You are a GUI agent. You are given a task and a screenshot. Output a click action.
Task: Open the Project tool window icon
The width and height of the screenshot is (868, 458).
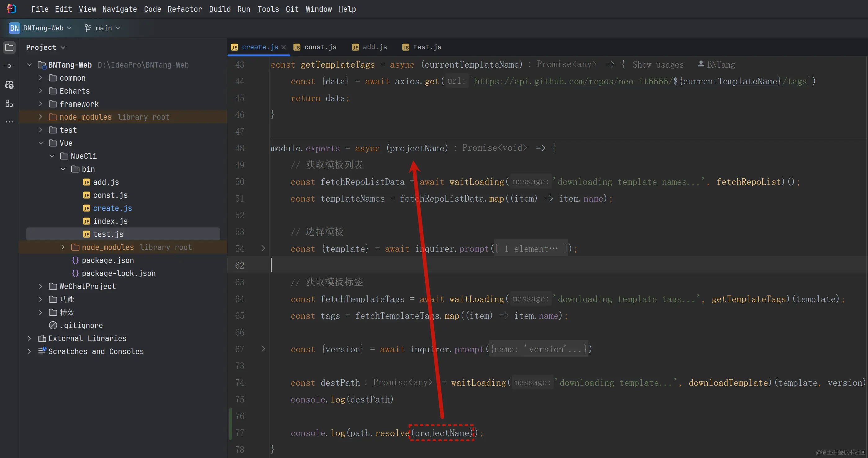(9, 47)
